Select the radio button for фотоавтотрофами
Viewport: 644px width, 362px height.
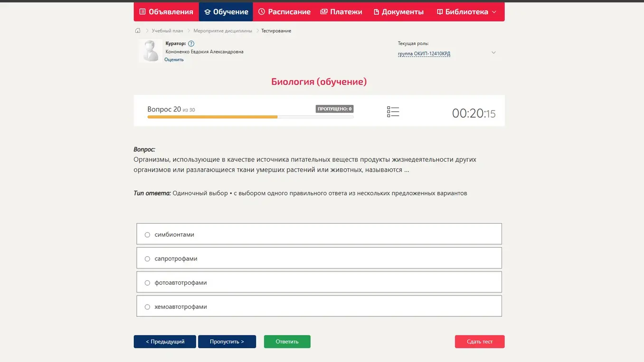147,283
